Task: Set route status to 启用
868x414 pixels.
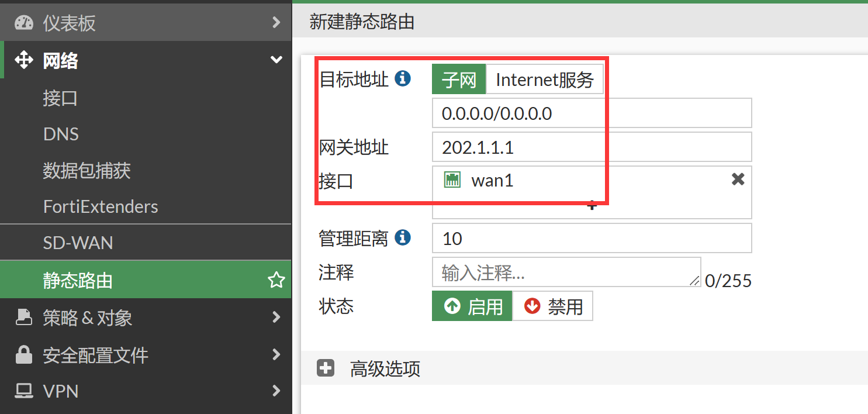Action: click(x=472, y=306)
